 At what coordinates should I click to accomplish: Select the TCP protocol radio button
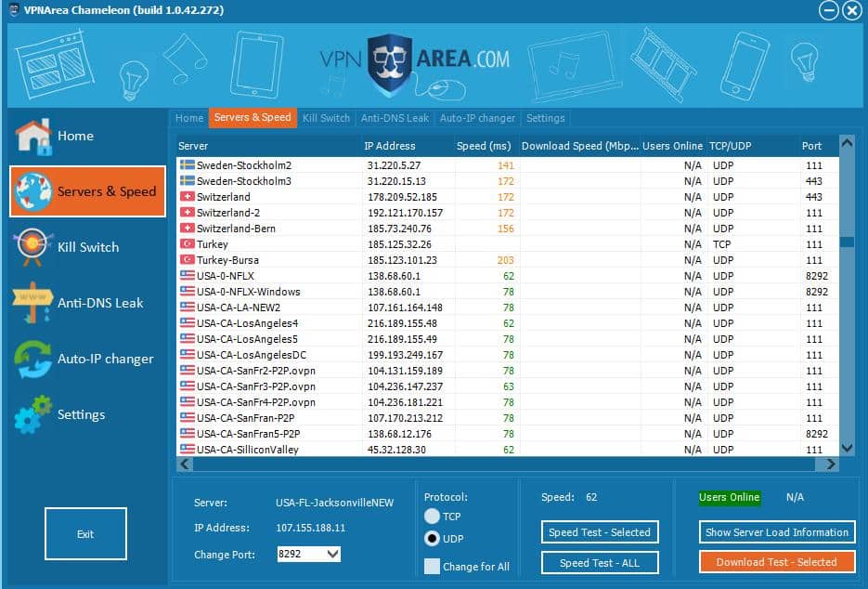click(432, 517)
